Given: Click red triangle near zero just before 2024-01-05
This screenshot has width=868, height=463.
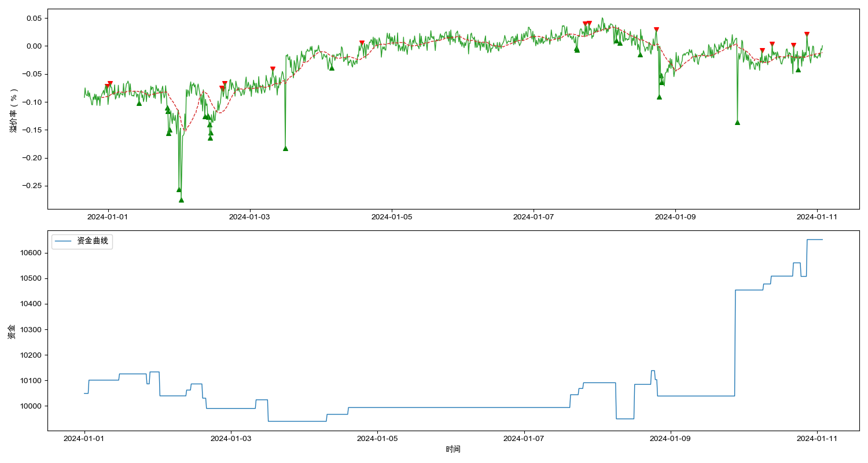Looking at the screenshot, I should (362, 43).
